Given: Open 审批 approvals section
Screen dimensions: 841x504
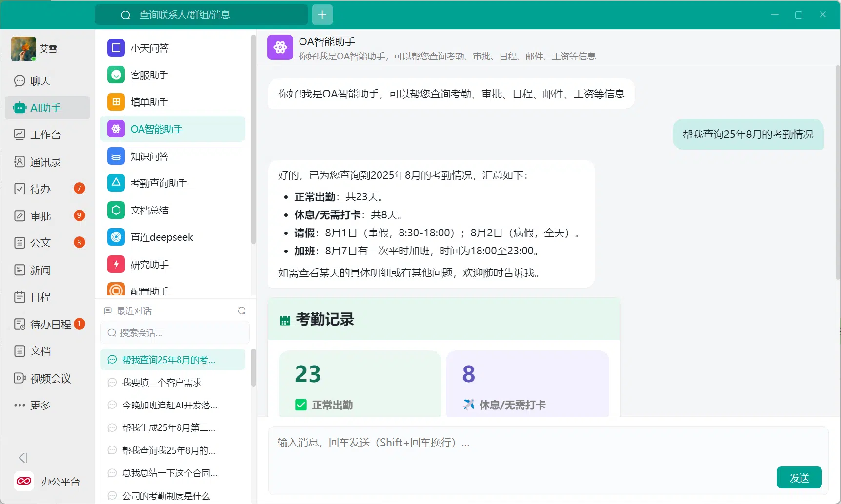Looking at the screenshot, I should [47, 215].
